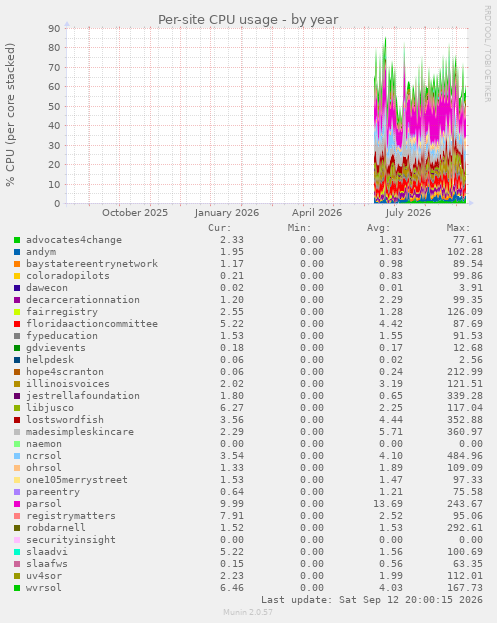
Task: Select the 'securityinsight' legend label
Action: tap(71, 540)
